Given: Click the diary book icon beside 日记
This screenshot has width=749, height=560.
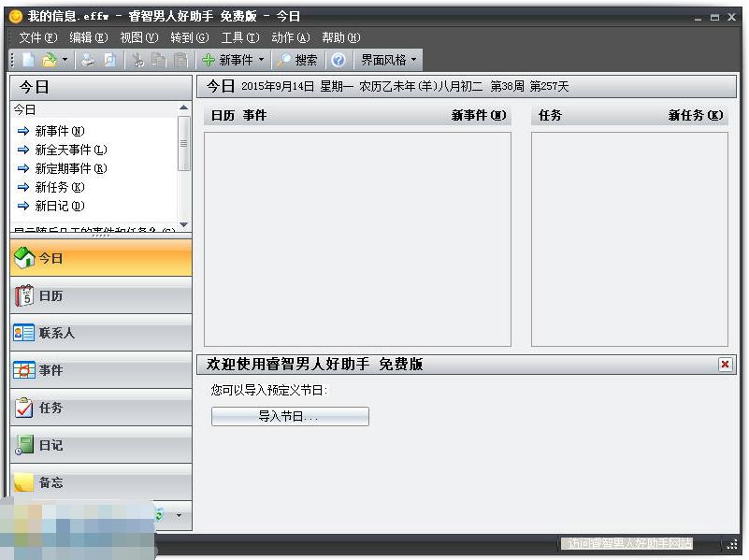Looking at the screenshot, I should (x=24, y=445).
